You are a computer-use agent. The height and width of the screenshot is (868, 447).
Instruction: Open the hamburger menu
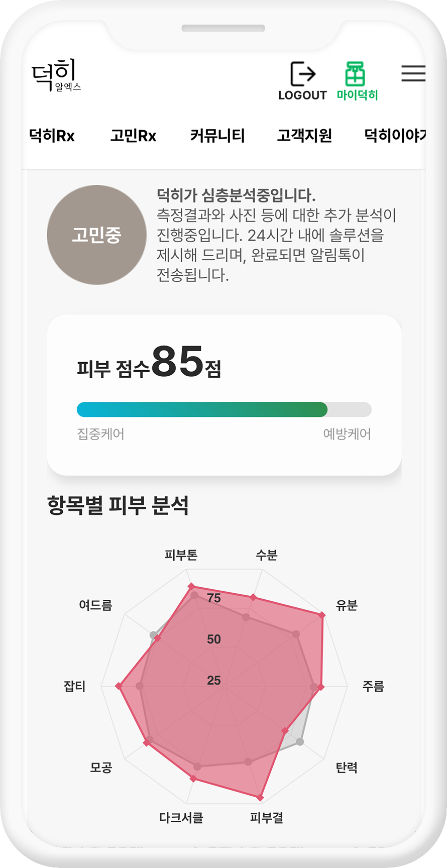(x=413, y=73)
